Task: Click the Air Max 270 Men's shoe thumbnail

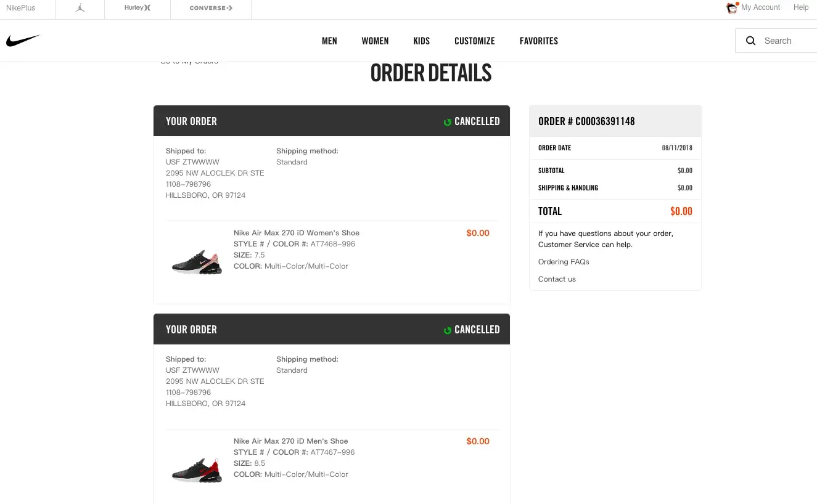Action: coord(197,470)
